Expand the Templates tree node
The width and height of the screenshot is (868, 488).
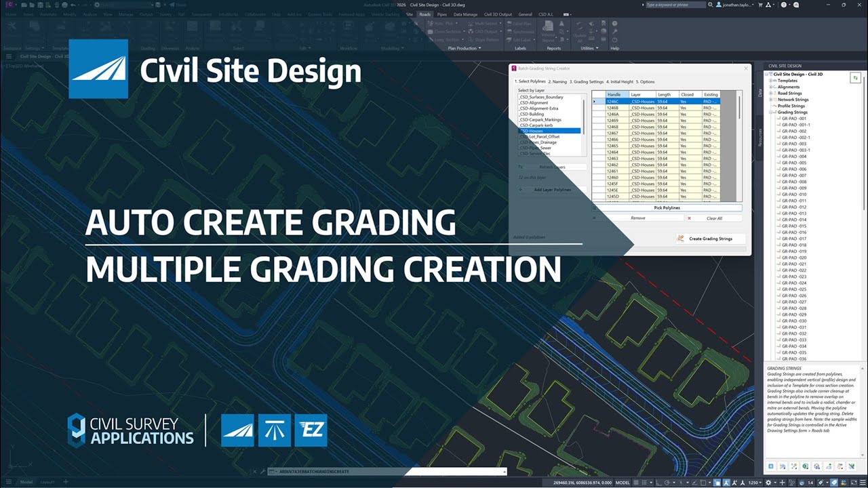pyautogui.click(x=770, y=81)
